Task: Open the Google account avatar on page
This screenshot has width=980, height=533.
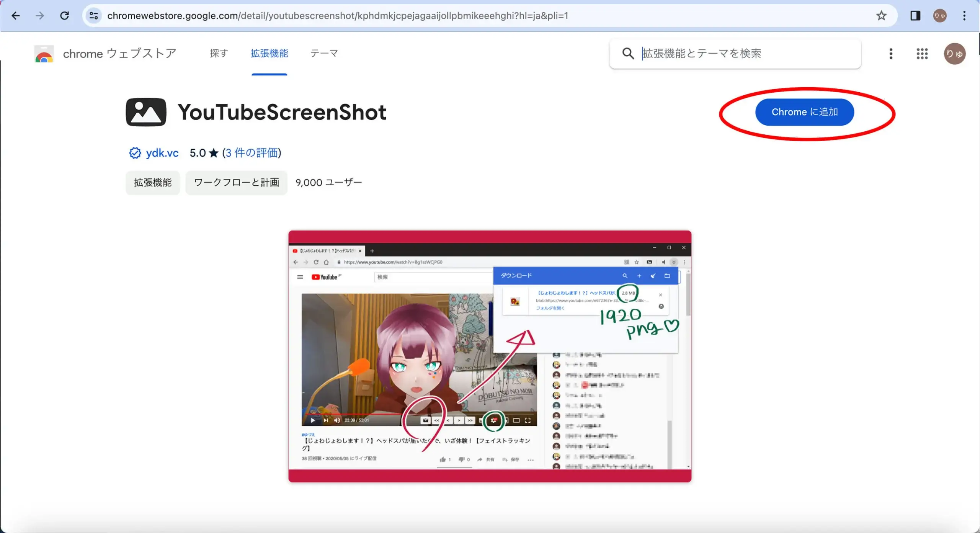Action: tap(954, 54)
